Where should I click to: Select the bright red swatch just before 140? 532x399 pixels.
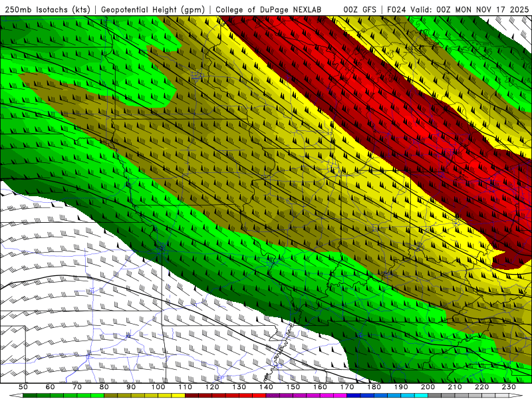(259, 395)
